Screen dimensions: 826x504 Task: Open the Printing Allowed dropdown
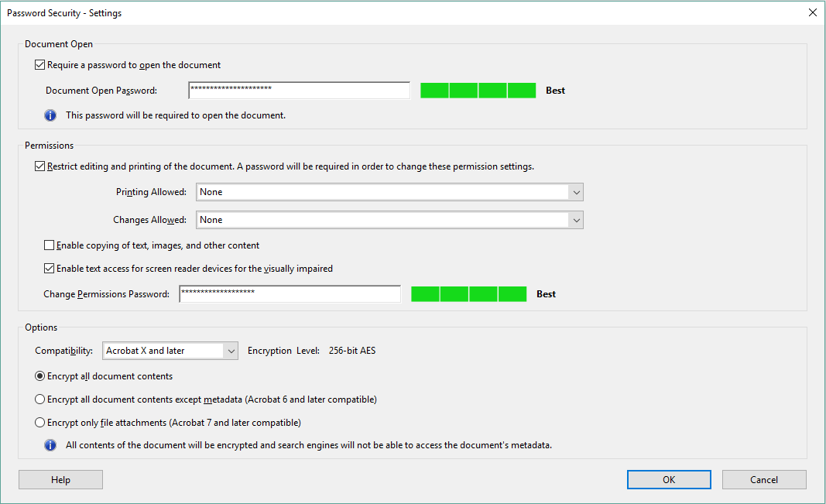(389, 192)
